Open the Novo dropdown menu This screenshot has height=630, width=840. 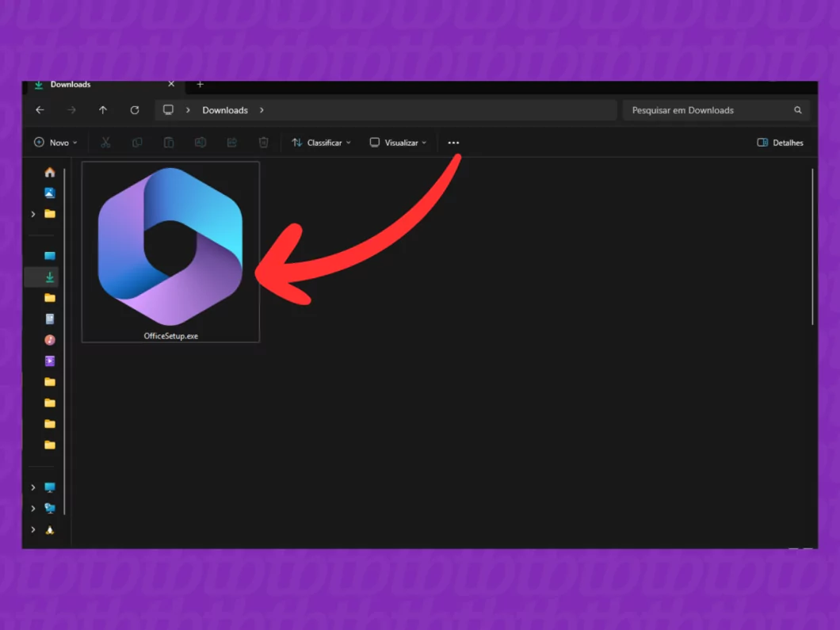point(55,143)
